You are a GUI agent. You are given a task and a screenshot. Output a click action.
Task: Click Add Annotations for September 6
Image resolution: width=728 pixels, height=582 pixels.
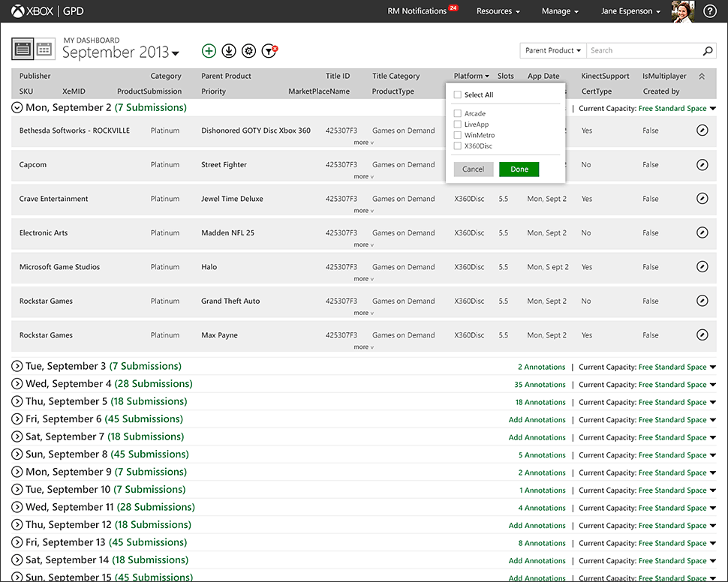click(537, 420)
